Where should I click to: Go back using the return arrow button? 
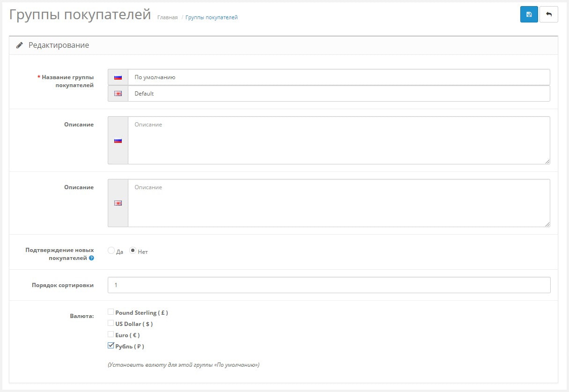[549, 15]
